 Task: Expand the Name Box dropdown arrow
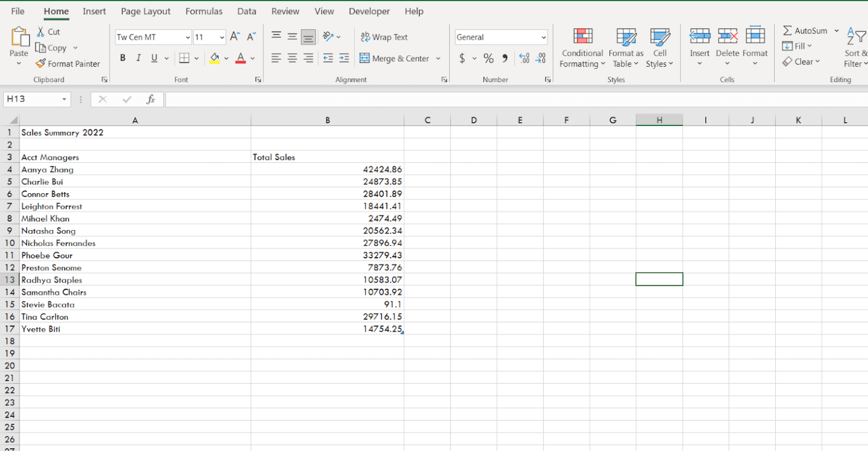[64, 99]
